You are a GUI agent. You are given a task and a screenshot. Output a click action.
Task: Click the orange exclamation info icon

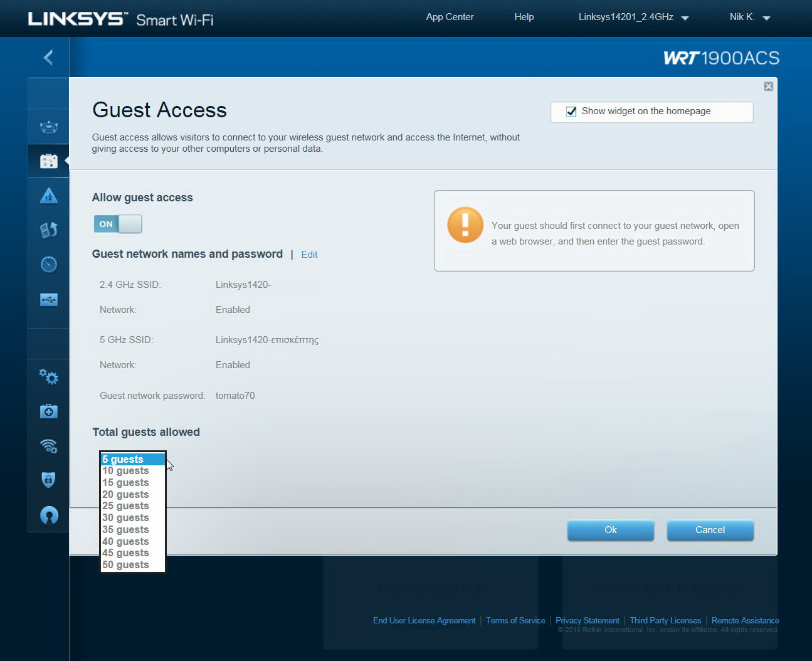coord(465,225)
